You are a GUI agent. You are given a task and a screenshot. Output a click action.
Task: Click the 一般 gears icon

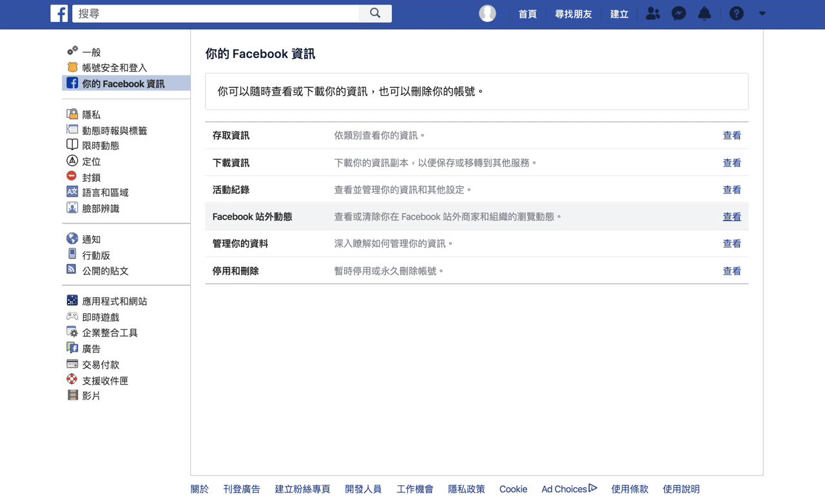click(72, 51)
